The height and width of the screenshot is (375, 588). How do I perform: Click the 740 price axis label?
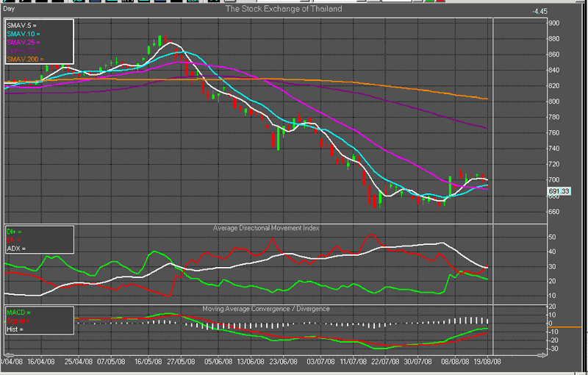pos(554,149)
